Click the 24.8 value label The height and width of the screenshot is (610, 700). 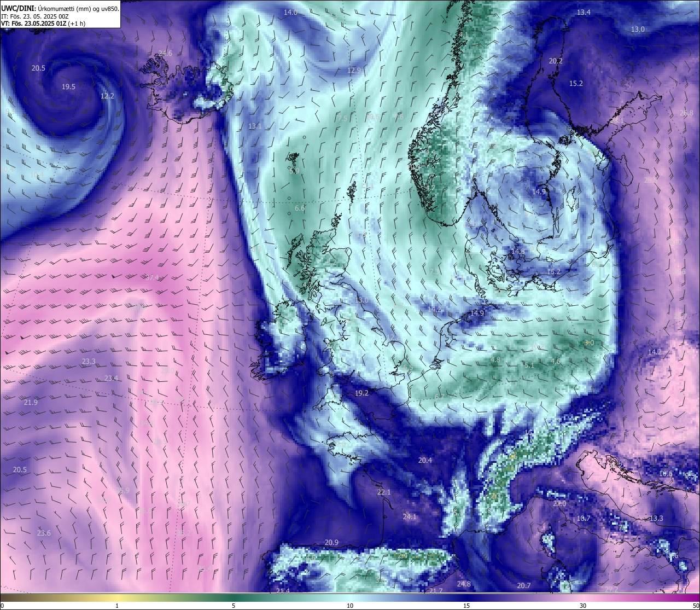click(464, 584)
